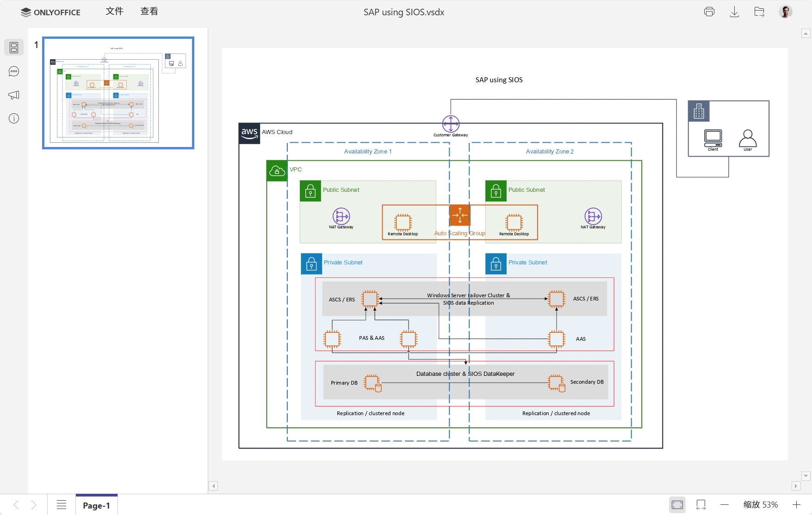Zoom out with the minus button

724,505
